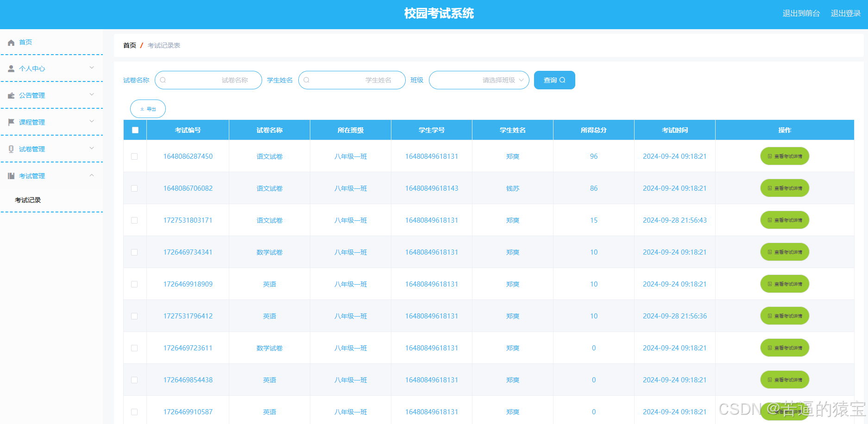Screen dimensions: 868x424
Task: Open the 请选择班级 class dropdown
Action: coord(479,80)
